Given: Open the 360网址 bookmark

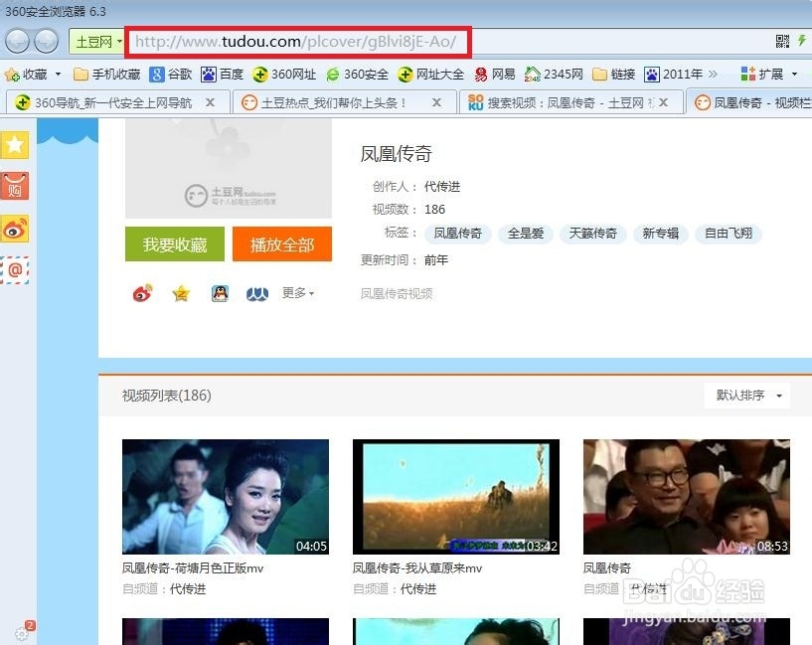Looking at the screenshot, I should pyautogui.click(x=284, y=75).
